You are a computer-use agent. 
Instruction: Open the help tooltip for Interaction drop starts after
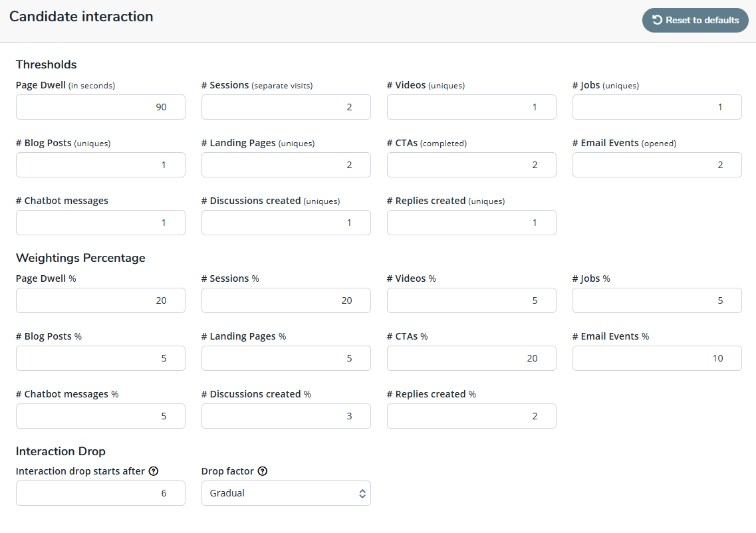tap(154, 471)
